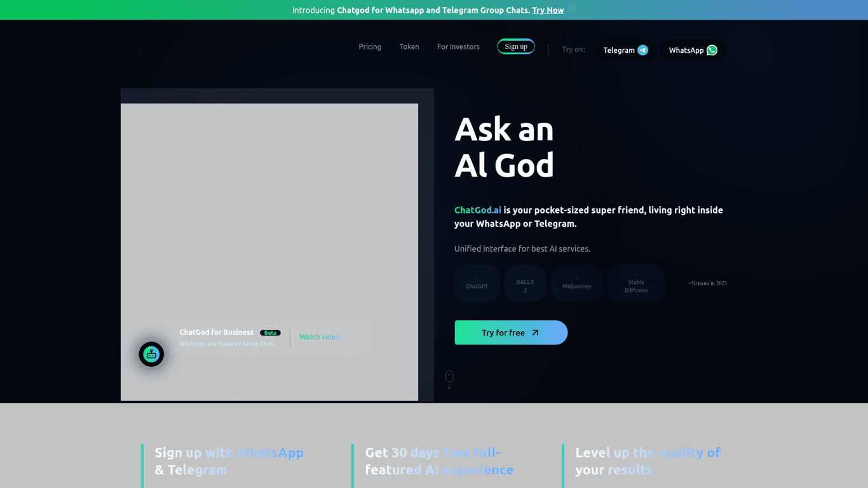The width and height of the screenshot is (868, 488).
Task: Click the Beta badge next to ChatGod for Business
Action: [x=269, y=332]
